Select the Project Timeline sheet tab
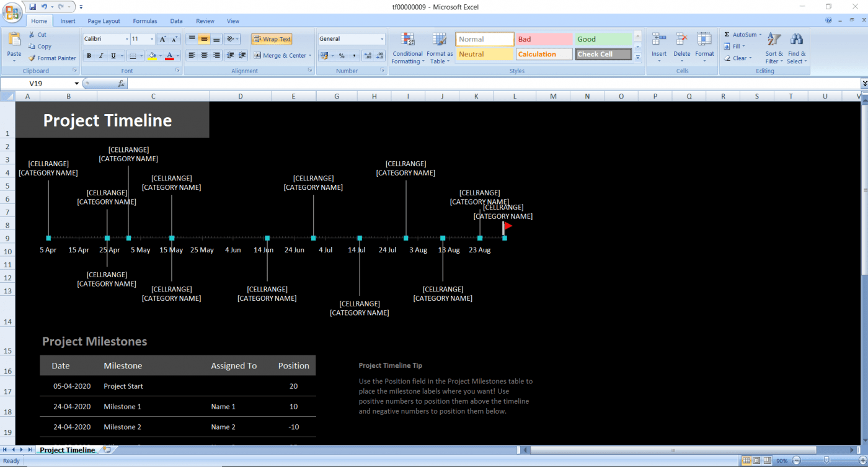This screenshot has width=868, height=467. tap(67, 450)
